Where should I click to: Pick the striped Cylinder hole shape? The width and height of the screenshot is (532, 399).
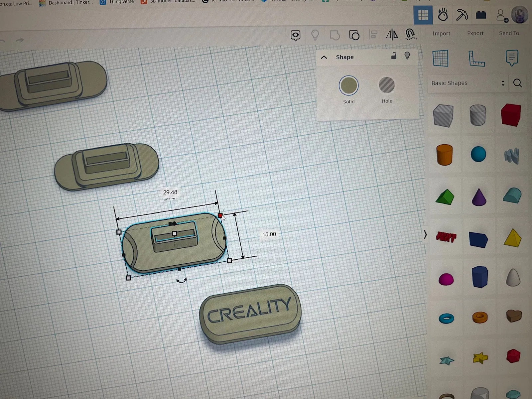click(478, 115)
